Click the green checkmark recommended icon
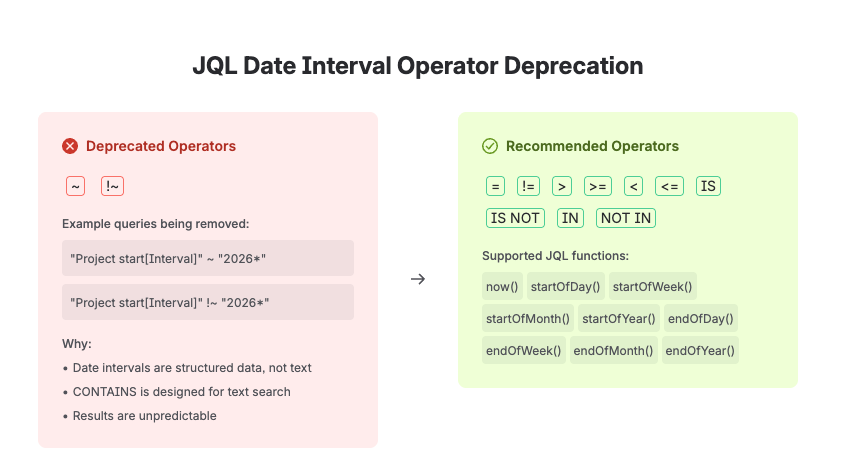Screen dimensions: 843x469 (490, 146)
